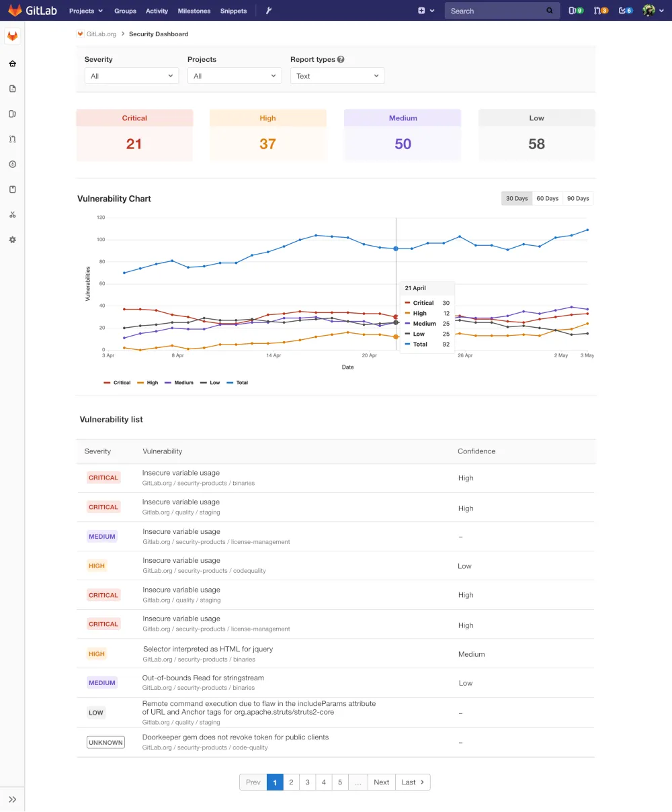Open merge requests from the top navigation
The width and height of the screenshot is (672, 812).
click(x=600, y=11)
